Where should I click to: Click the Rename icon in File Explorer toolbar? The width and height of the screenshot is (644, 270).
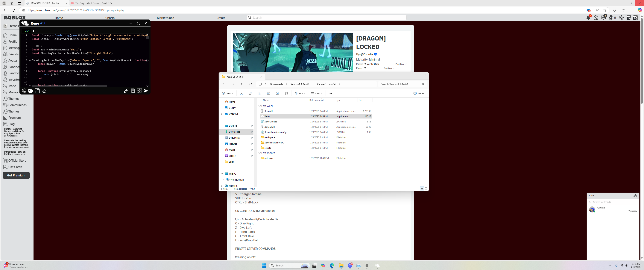268,93
